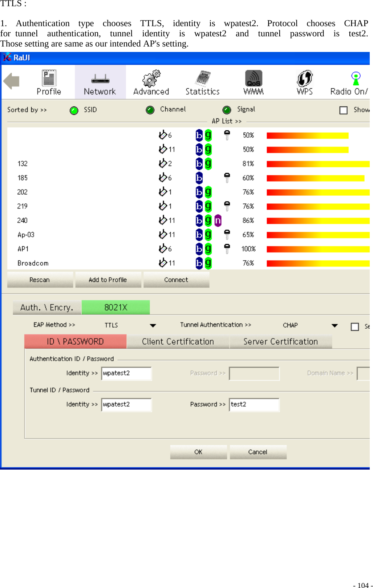Viewport: 373px width, 588px height.
Task: Select network 202 in AP list
Action: click(x=188, y=192)
